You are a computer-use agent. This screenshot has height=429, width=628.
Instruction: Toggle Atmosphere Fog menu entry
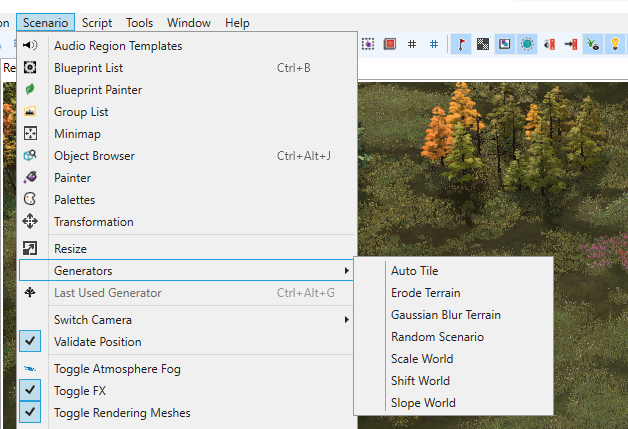tap(117, 369)
